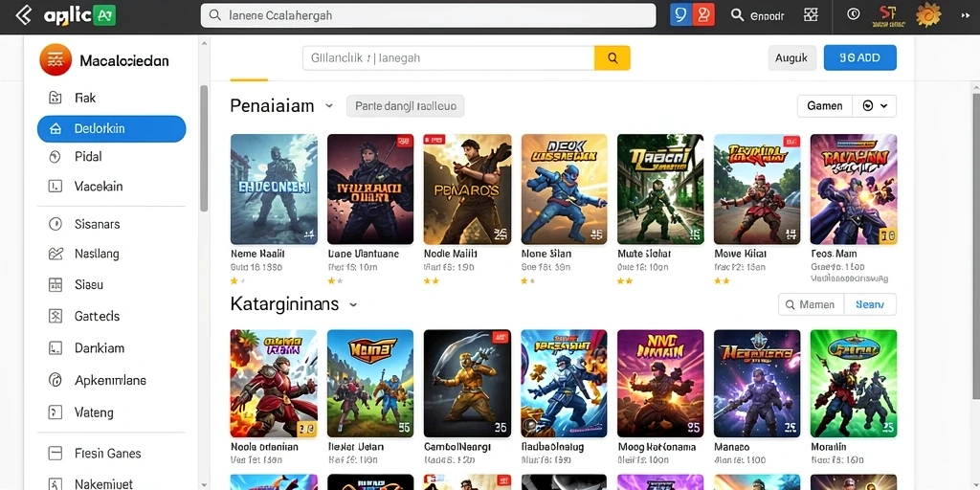Click the Parte dangjl taolleuo chip
The height and width of the screenshot is (490, 980).
coord(406,106)
